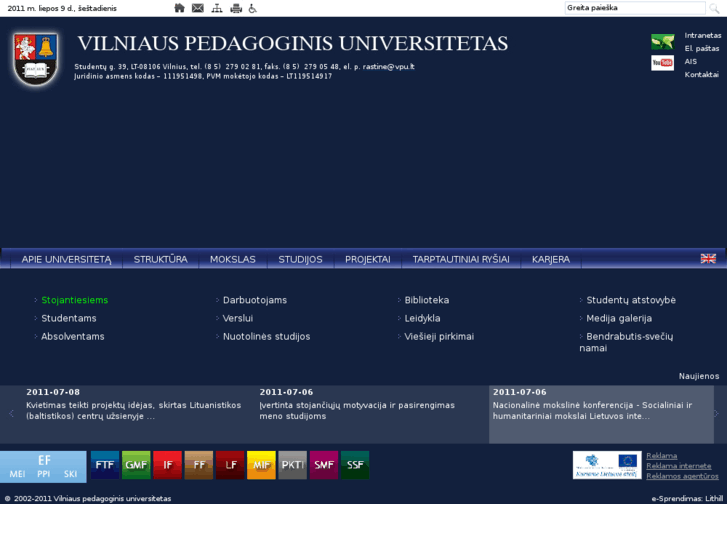This screenshot has height=545, width=727.
Task: Open the El. paštas link
Action: 701,48
